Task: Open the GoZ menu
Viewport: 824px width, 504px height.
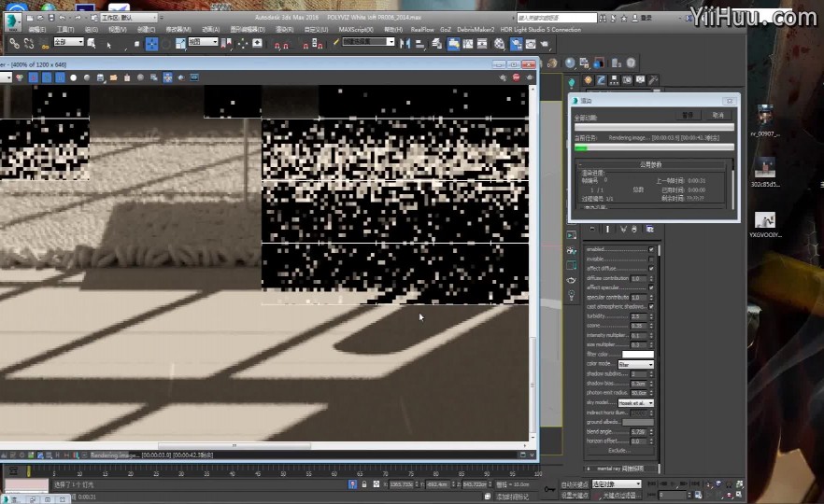Action: point(446,30)
